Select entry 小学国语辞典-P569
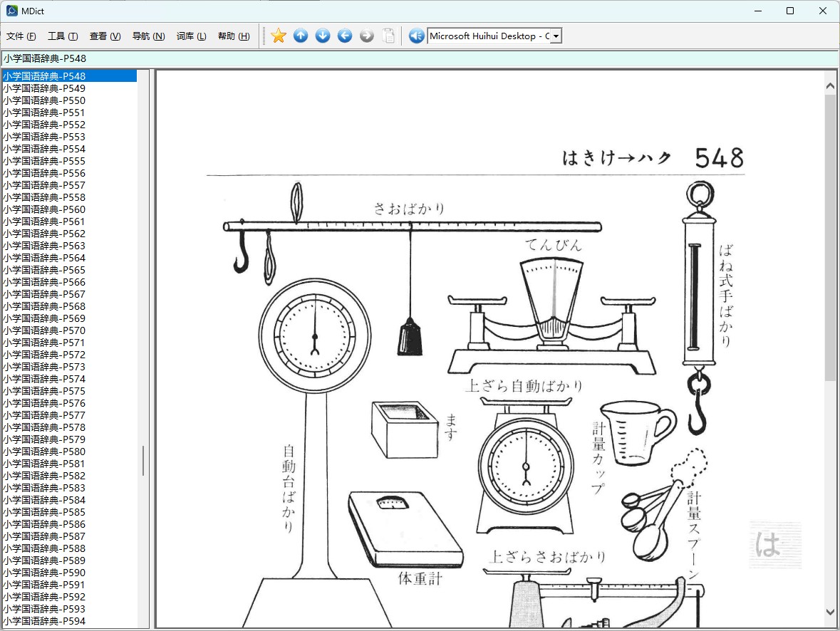This screenshot has width=840, height=631. point(69,318)
